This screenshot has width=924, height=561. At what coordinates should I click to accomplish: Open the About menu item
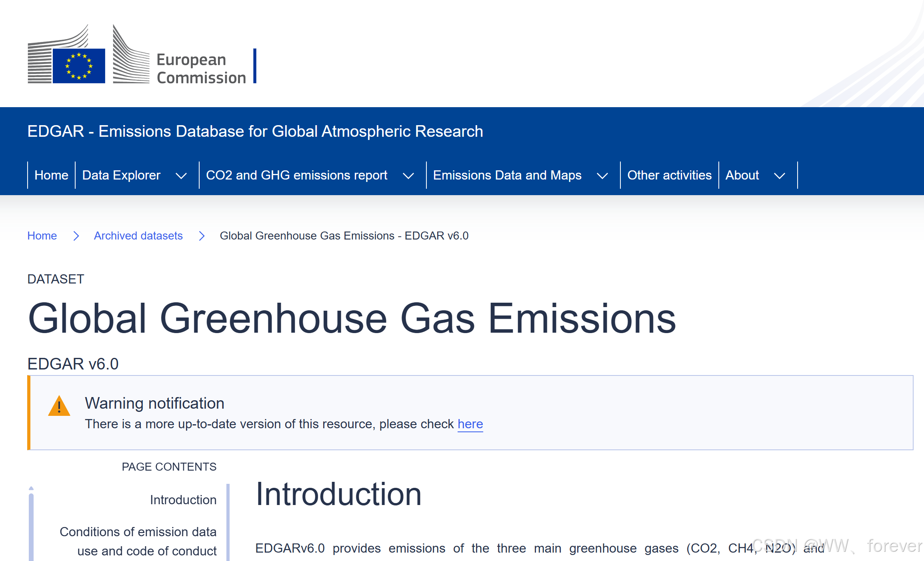742,175
